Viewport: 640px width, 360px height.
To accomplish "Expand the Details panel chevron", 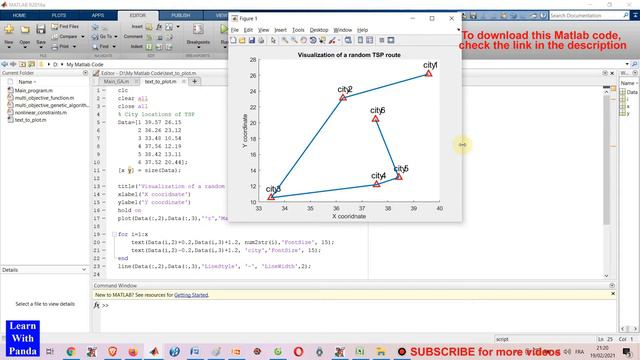I will (x=84, y=270).
